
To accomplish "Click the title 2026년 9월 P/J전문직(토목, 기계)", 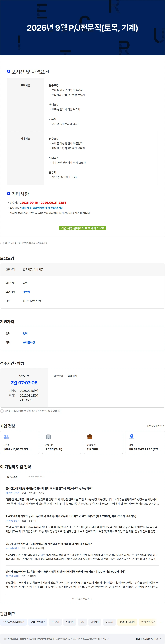I will click(82, 28).
